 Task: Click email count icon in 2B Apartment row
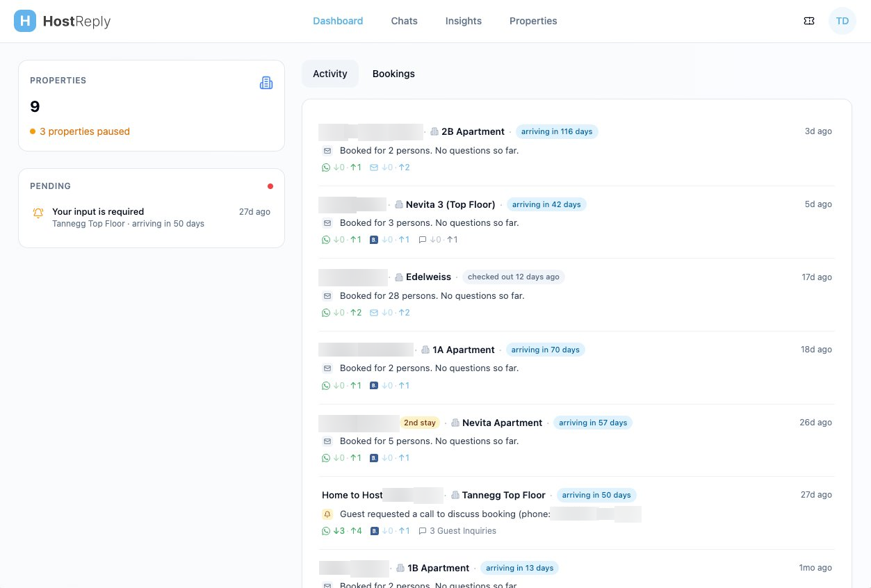click(374, 168)
